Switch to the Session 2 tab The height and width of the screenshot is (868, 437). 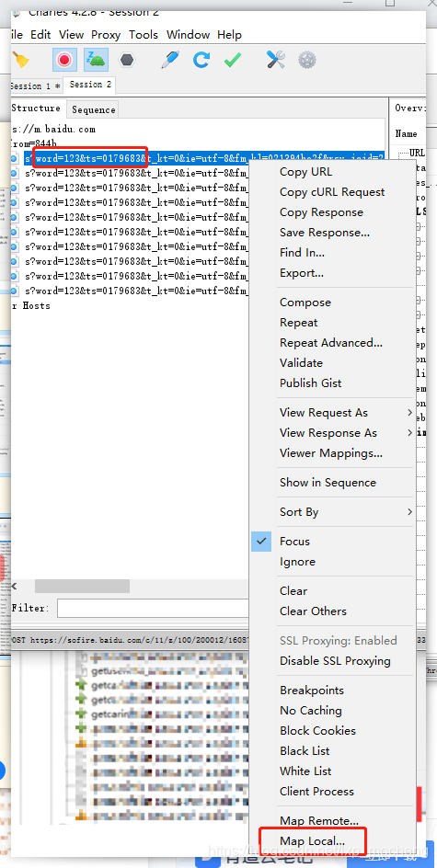coord(90,85)
